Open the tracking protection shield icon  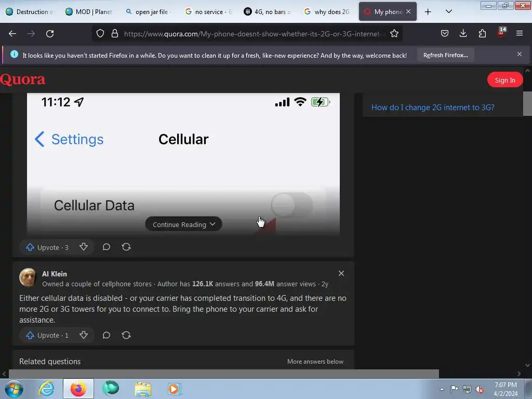tap(100, 34)
